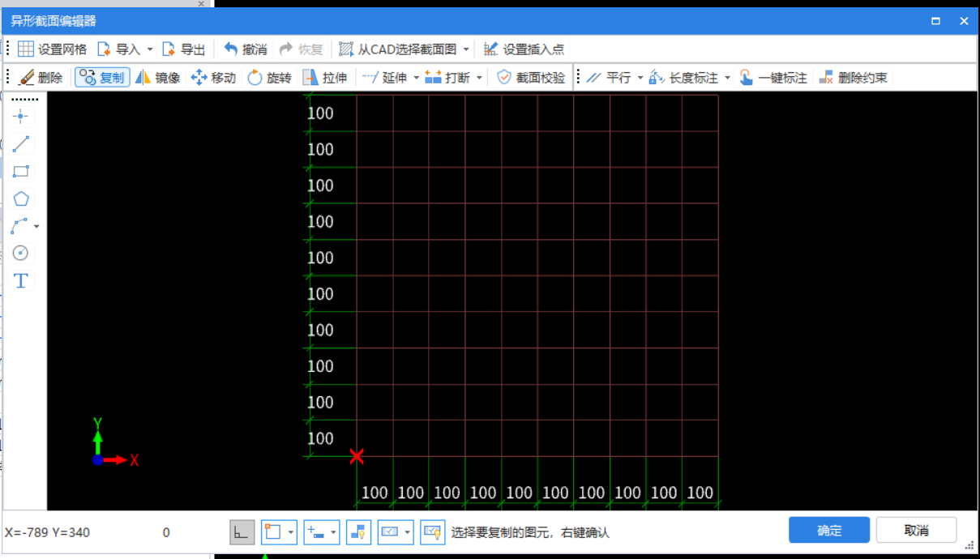Image resolution: width=980 pixels, height=559 pixels.
Task: Click the left-most 100 horizontal dimension label
Action: 374,493
